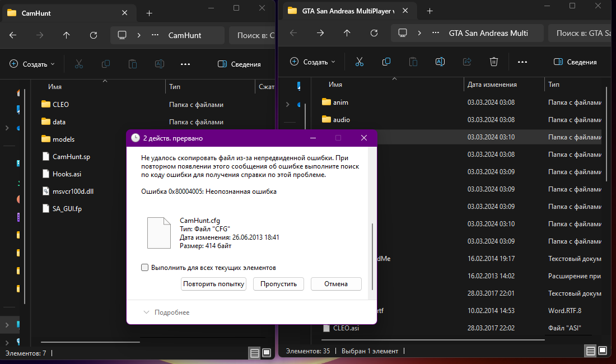The width and height of the screenshot is (616, 364).
Task: Expand the Подробнее section in error dialog
Action: pyautogui.click(x=166, y=312)
